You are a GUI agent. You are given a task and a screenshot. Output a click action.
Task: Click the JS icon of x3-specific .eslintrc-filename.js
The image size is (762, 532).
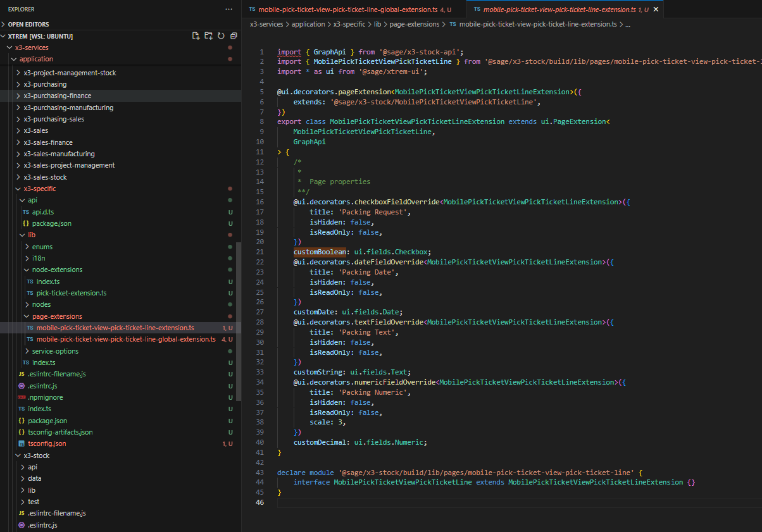tap(22, 374)
